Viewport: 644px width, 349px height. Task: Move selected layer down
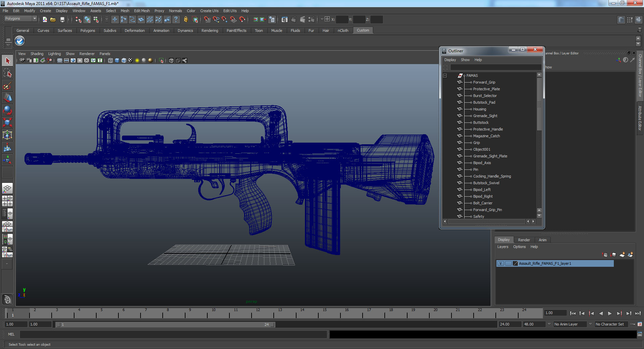(613, 255)
